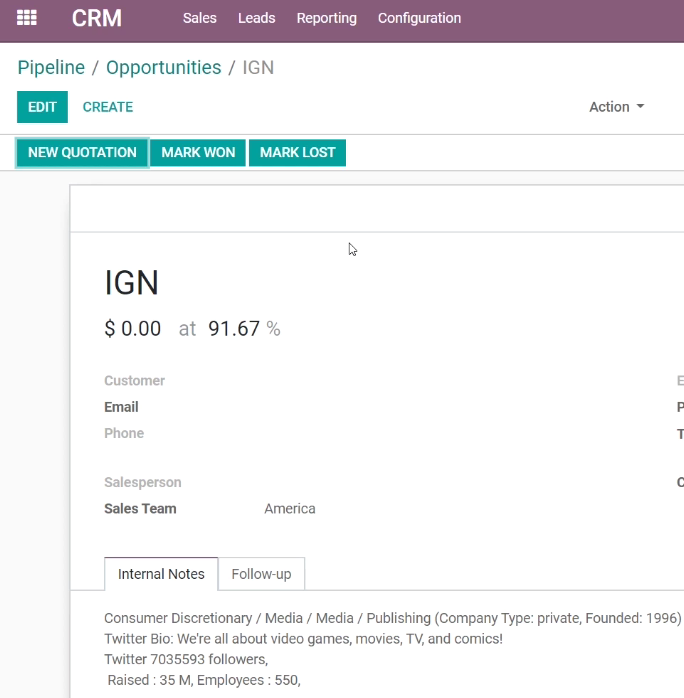Switch to the Follow-up tab
Screen dimensions: 684x698
click(x=261, y=574)
